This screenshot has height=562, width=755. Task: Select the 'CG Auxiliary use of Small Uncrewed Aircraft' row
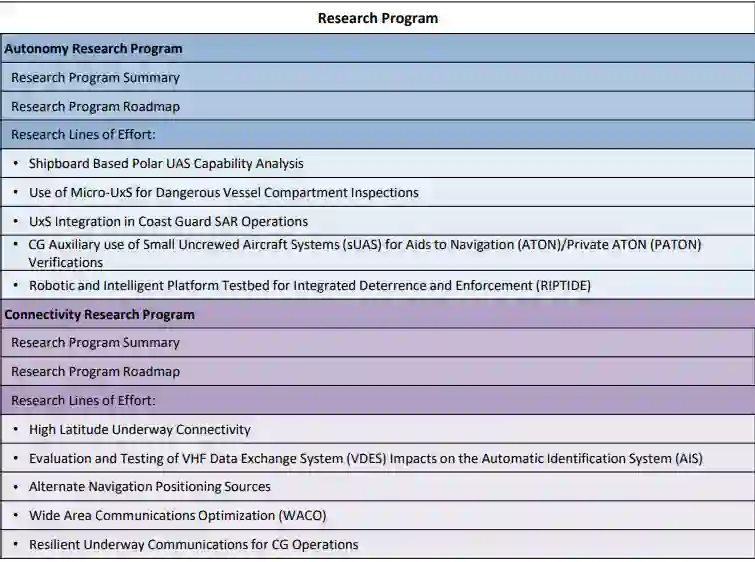[378, 253]
